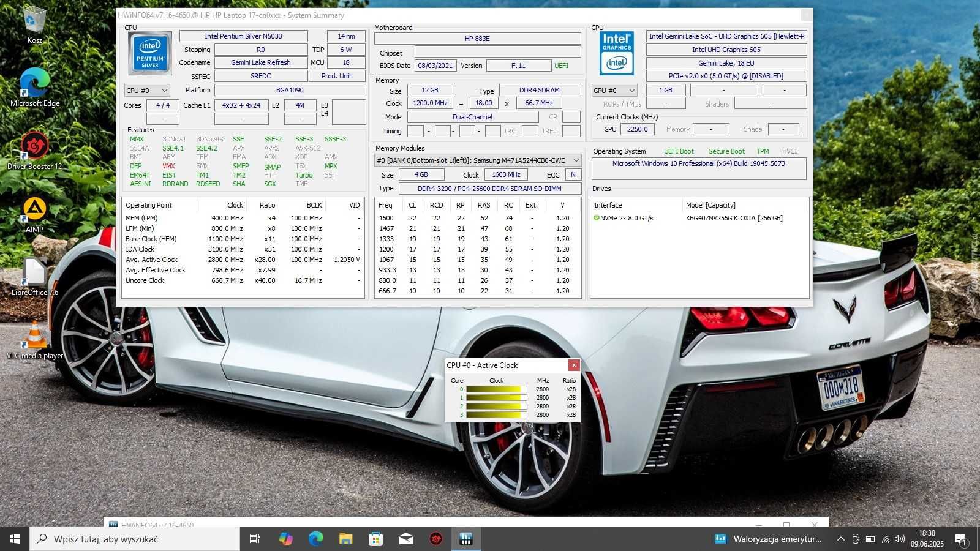The width and height of the screenshot is (980, 551).
Task: Select the IDA Clock operating point row
Action: click(x=243, y=249)
